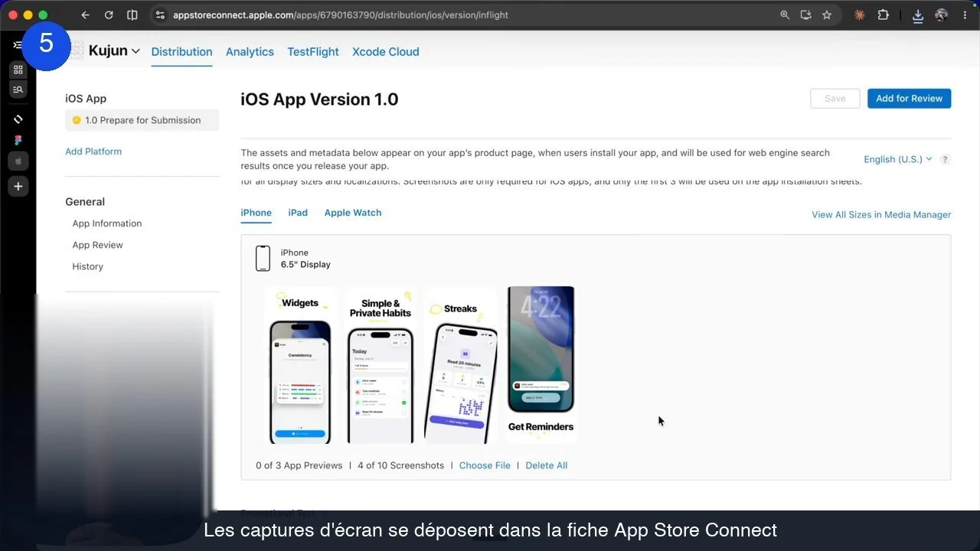Click the Choose File link
The height and width of the screenshot is (551, 980).
coord(485,465)
